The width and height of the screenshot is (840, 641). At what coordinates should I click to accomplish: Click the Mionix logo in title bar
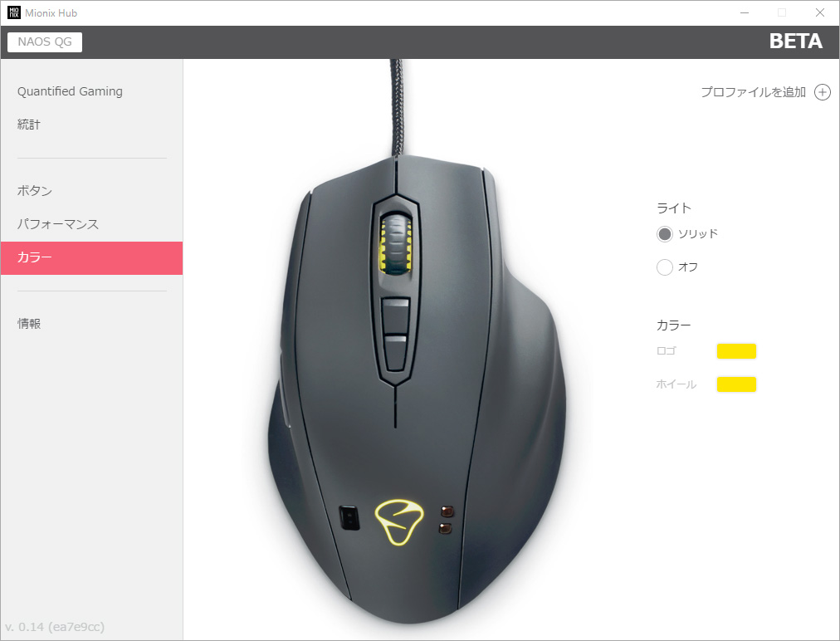[14, 12]
